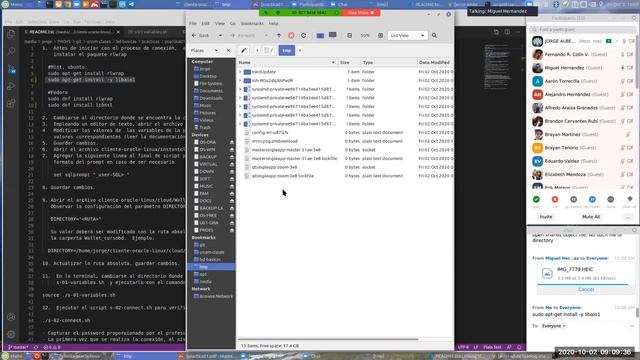Open the more options button beside Mute All

coord(628,217)
